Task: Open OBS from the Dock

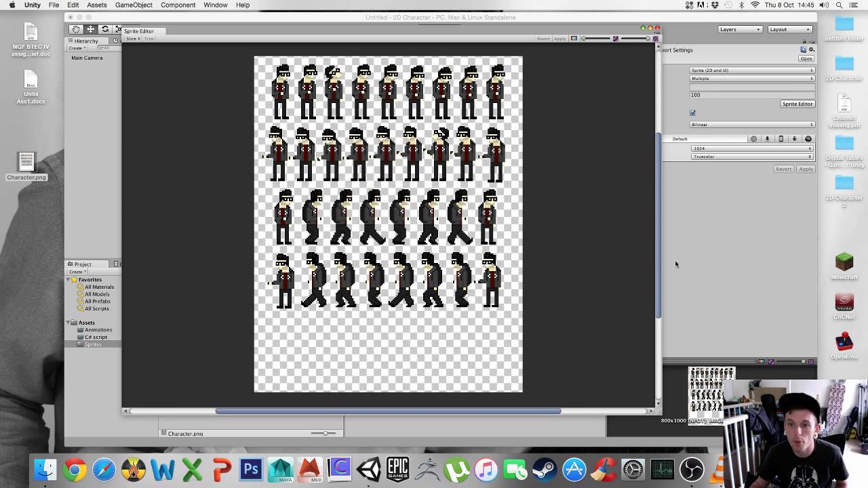Action: point(692,469)
